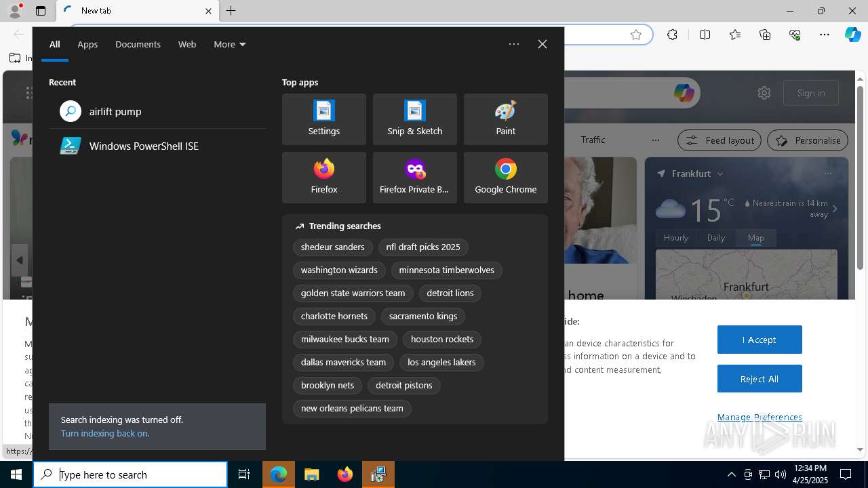This screenshot has width=868, height=488.
Task: Open Microsoft Edge from the taskbar
Action: tap(279, 474)
